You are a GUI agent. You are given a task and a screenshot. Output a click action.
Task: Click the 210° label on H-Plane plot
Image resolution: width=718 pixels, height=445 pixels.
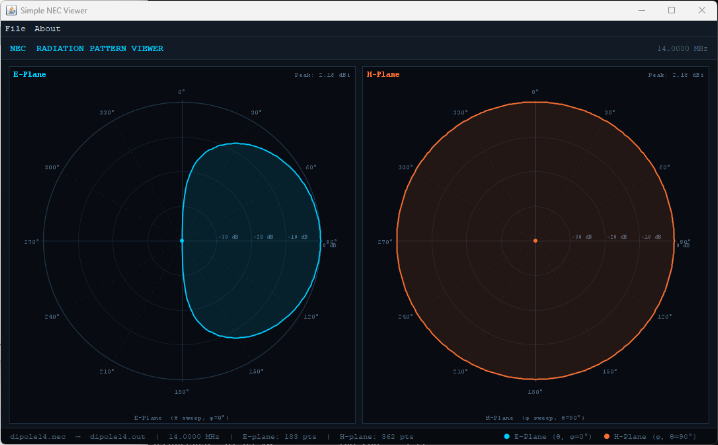click(460, 371)
